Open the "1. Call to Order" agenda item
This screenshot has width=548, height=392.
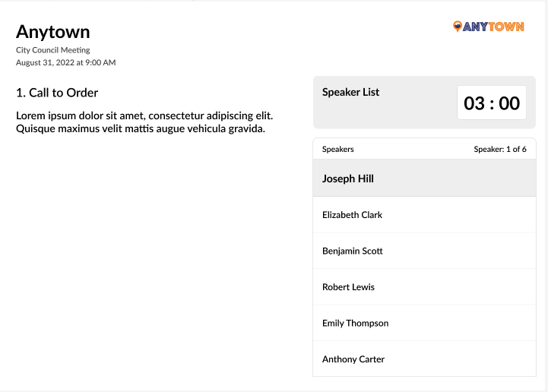pyautogui.click(x=57, y=93)
